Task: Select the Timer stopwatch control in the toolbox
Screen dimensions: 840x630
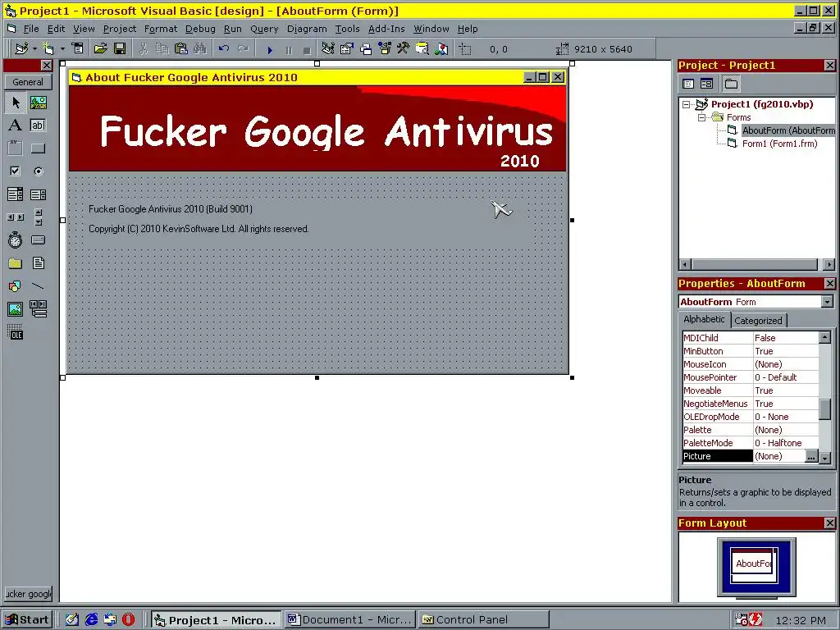Action: point(16,240)
